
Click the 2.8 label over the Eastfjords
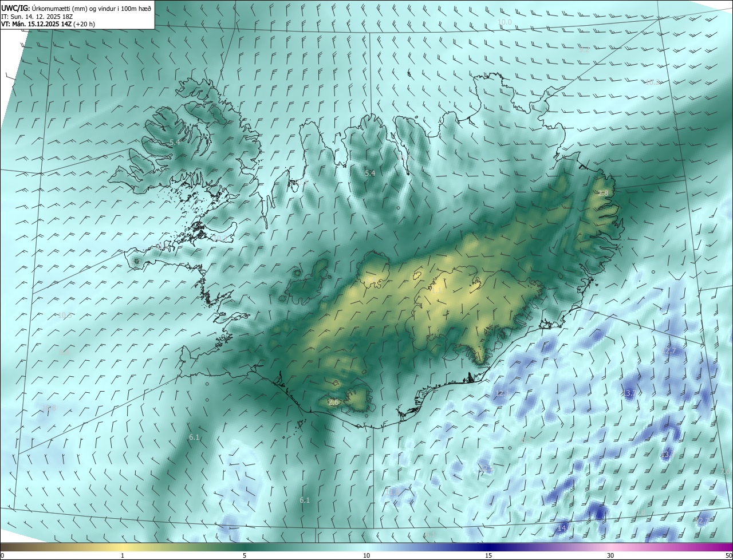[x=603, y=194]
